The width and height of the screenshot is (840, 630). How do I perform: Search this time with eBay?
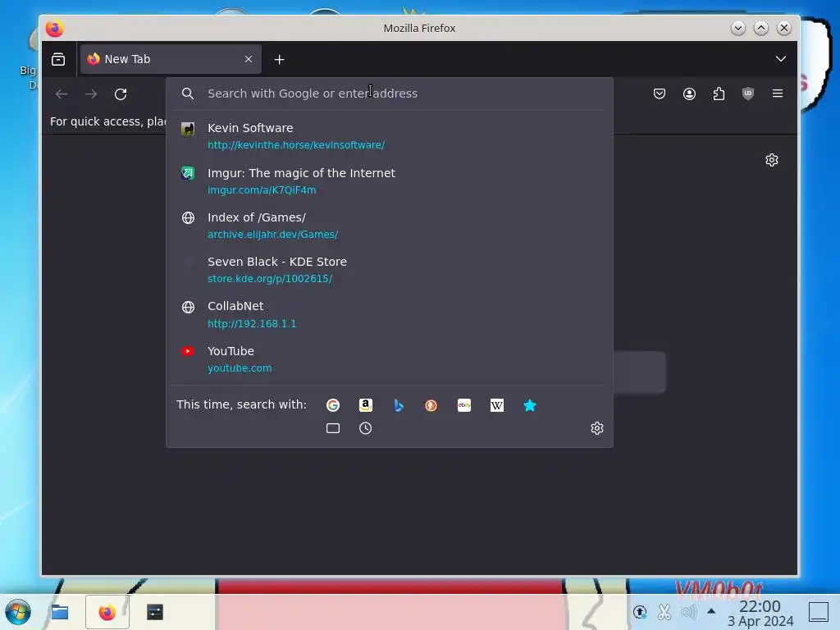(x=464, y=405)
